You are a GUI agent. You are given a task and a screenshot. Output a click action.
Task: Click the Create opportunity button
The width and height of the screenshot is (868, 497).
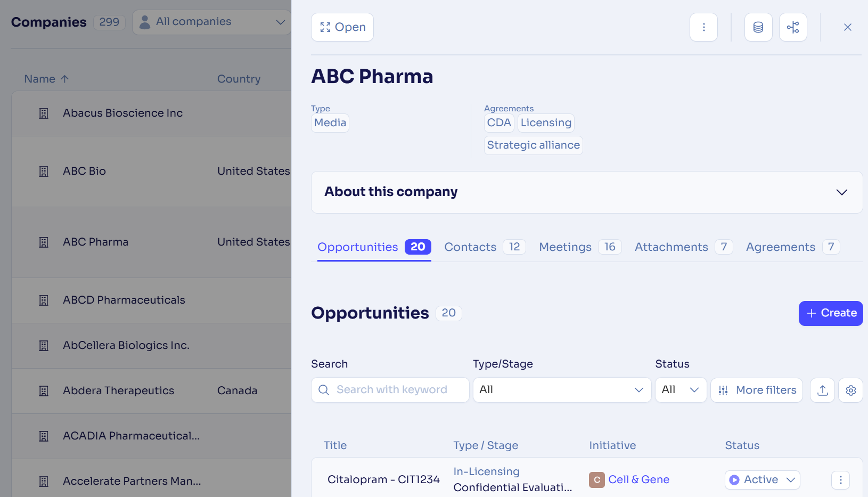[x=831, y=313]
